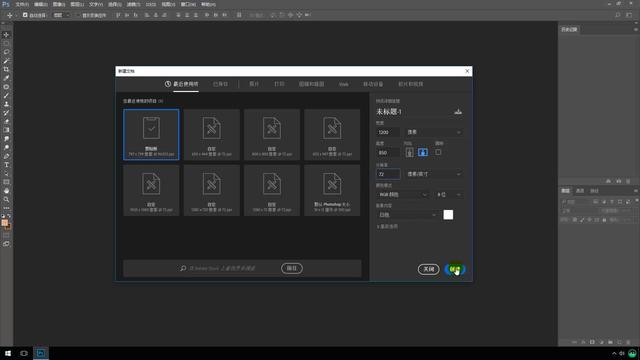Click the background color swatch in toolbox

click(8, 227)
